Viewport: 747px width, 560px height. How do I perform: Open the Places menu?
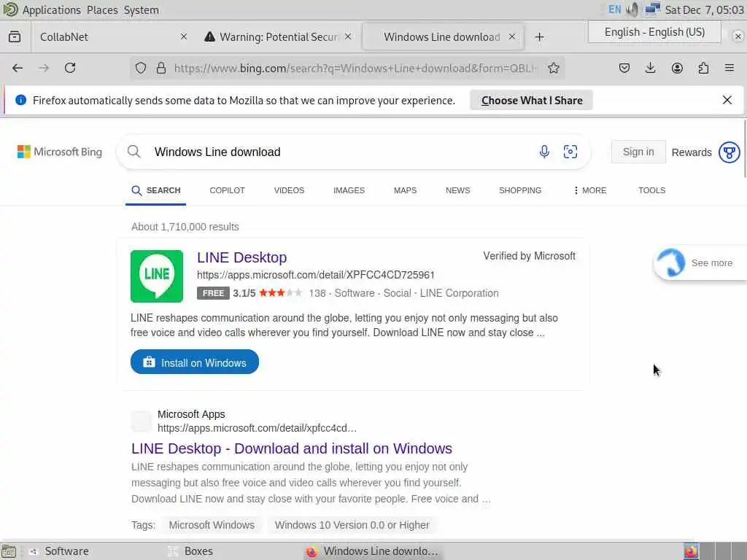102,10
